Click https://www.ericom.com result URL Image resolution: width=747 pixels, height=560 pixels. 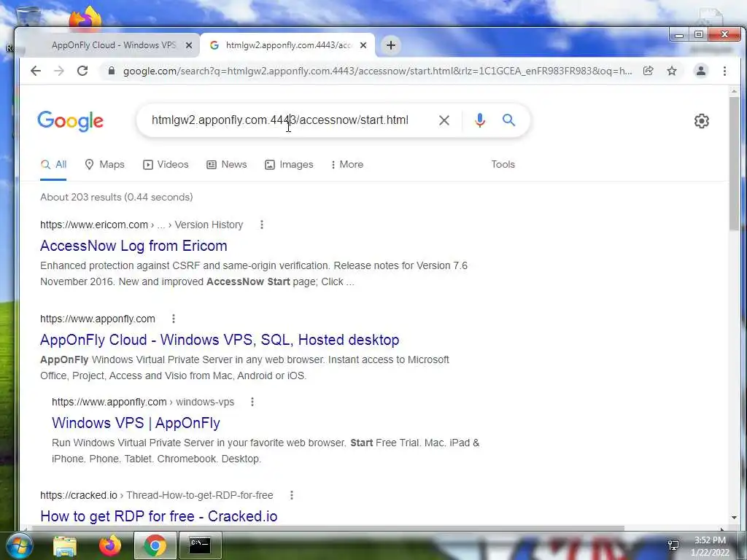tap(94, 225)
